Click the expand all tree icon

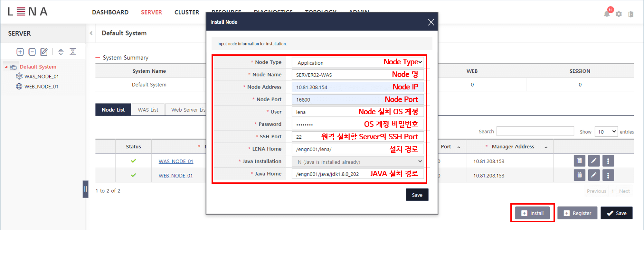[61, 52]
